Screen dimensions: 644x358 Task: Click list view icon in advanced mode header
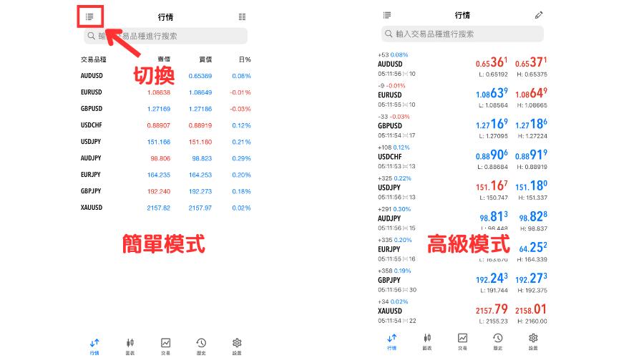[x=387, y=15]
